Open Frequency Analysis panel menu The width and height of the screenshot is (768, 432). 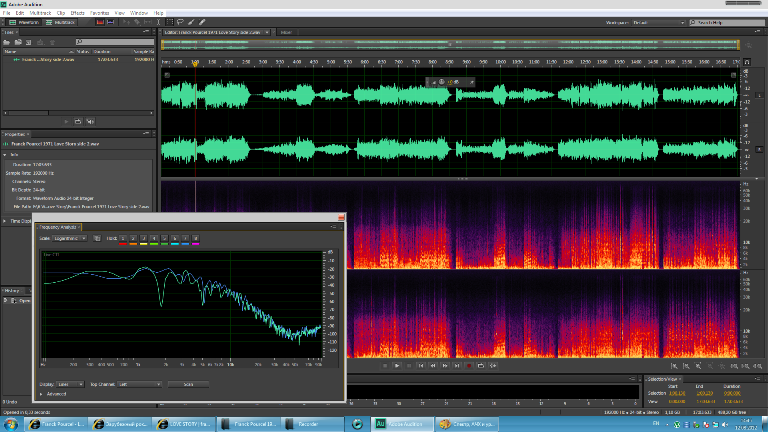(334, 227)
